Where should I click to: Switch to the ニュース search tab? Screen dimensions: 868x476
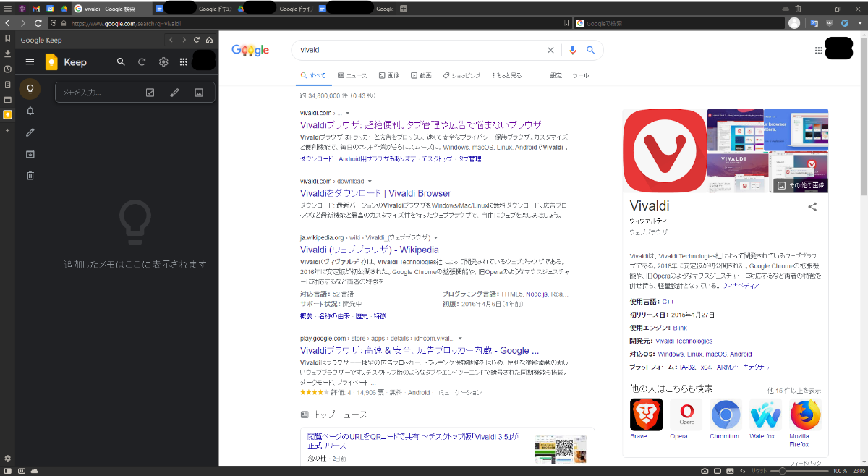click(x=352, y=75)
